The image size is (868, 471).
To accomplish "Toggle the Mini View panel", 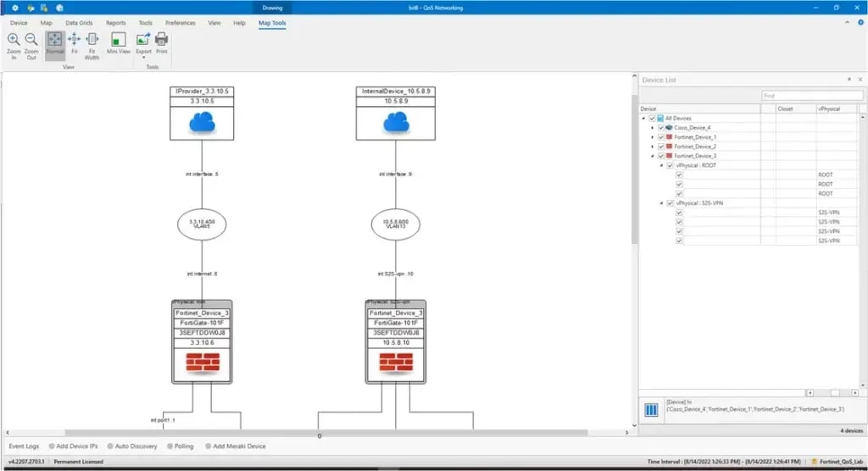I will (118, 43).
